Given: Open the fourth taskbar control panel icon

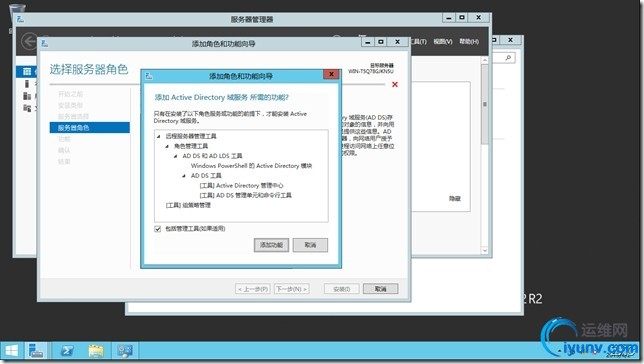Looking at the screenshot, I should point(124,350).
